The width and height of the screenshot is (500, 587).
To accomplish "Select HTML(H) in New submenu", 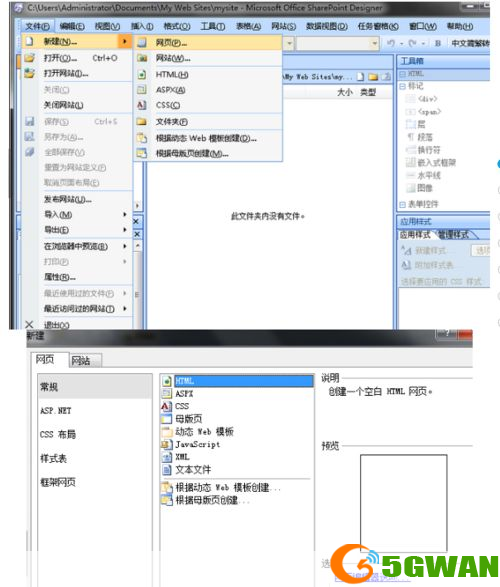I will [x=208, y=75].
